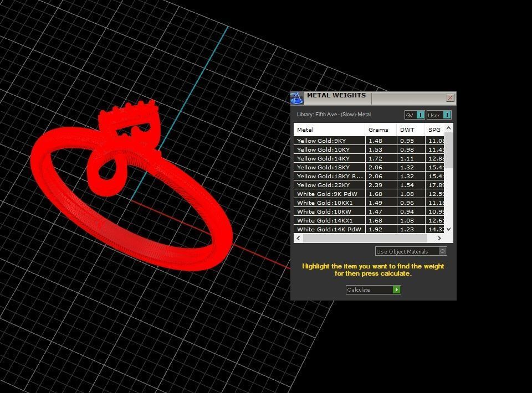The height and width of the screenshot is (393, 532).
Task: Close the Metal Weights dialog
Action: 450,98
